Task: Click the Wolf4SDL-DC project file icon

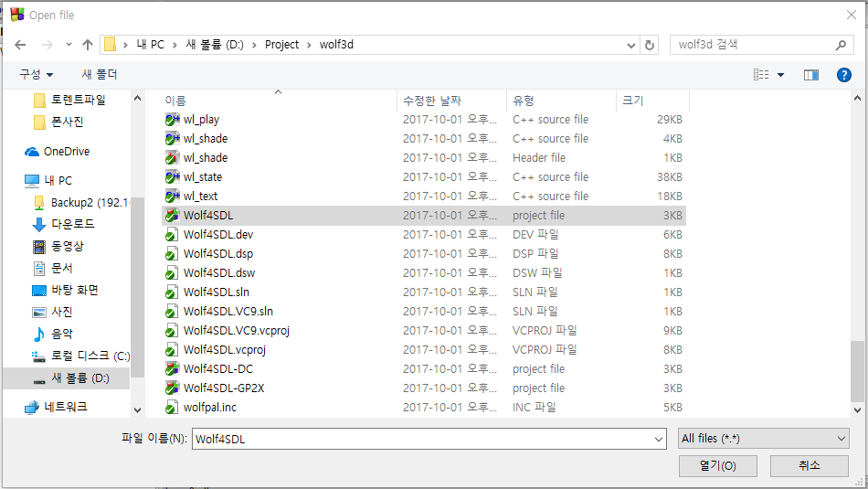Action: (172, 369)
